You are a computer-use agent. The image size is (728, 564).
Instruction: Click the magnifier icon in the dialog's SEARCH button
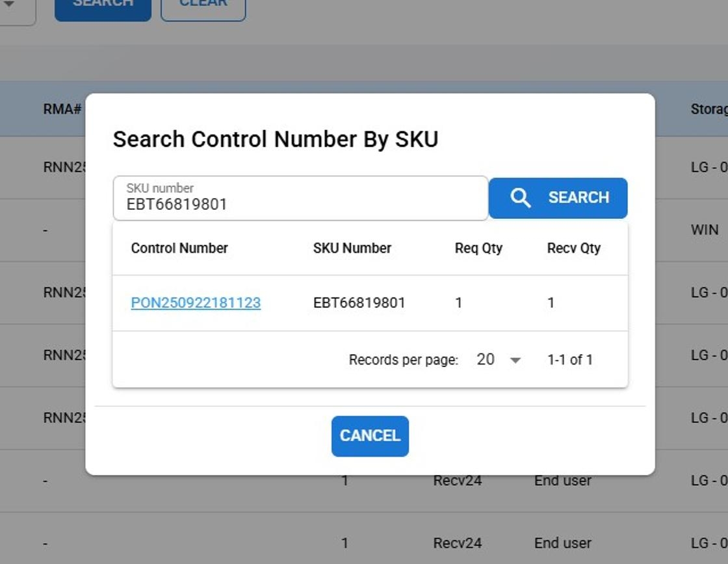click(x=520, y=198)
